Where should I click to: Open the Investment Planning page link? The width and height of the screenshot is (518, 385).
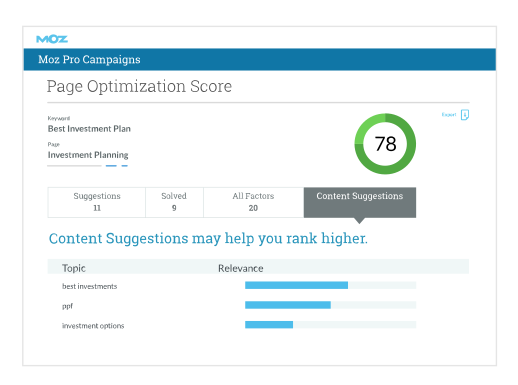(x=88, y=155)
